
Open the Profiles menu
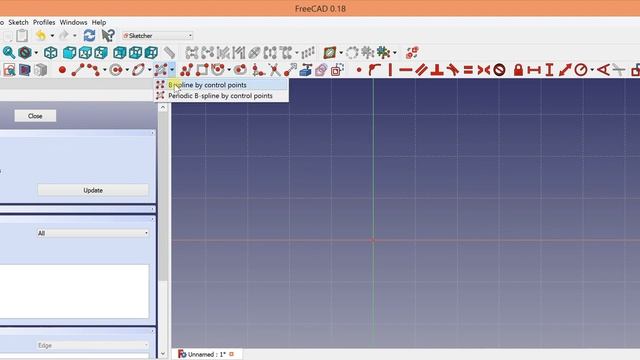pos(44,22)
